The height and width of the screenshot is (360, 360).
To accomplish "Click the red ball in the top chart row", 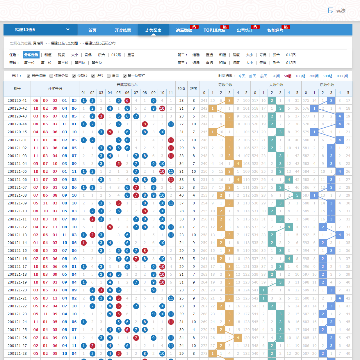I will point(127,100).
